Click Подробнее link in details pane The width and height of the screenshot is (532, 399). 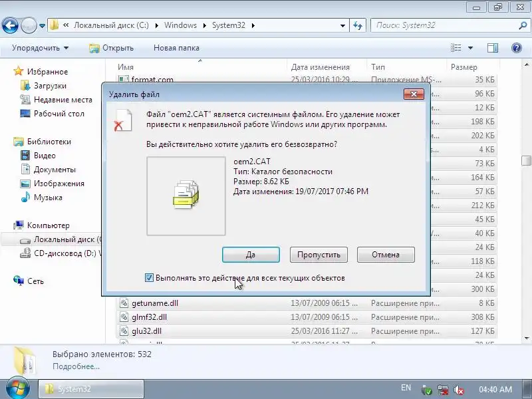pos(76,366)
